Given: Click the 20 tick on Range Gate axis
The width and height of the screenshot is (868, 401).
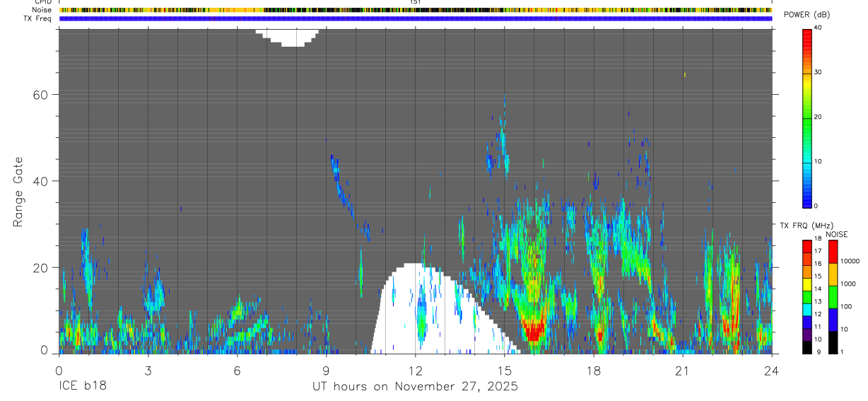Looking at the screenshot, I should tap(42, 267).
